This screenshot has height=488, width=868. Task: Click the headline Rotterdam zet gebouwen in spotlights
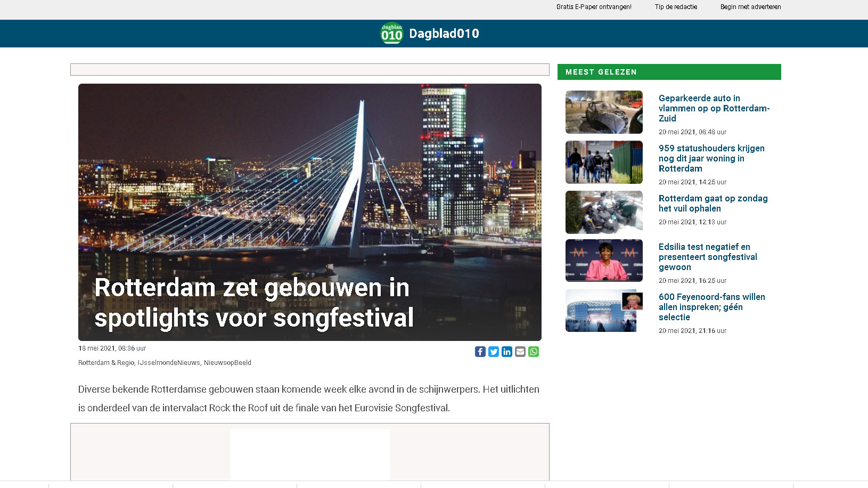[254, 303]
